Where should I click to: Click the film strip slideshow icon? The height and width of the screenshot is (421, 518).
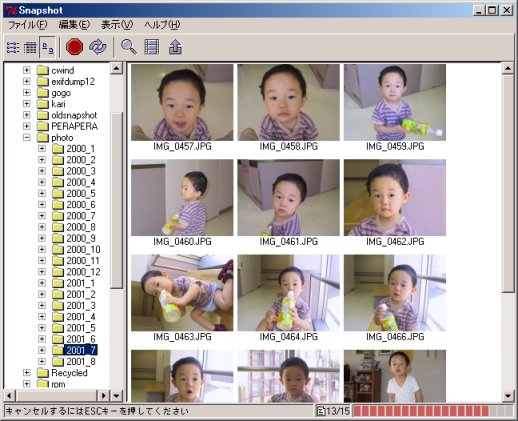(x=152, y=47)
